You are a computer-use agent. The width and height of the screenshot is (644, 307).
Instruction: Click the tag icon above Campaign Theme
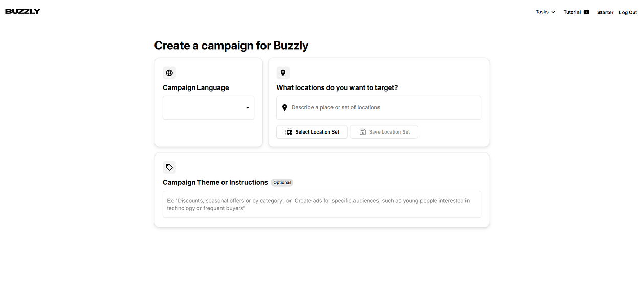[169, 167]
